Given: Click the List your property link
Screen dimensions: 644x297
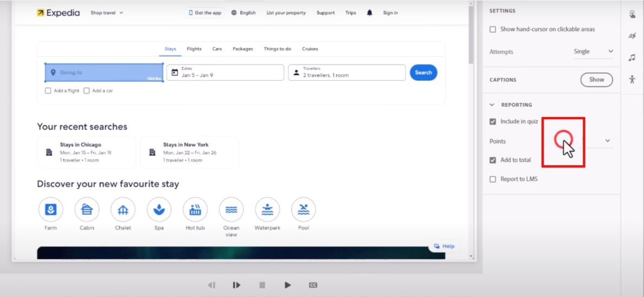Looking at the screenshot, I should pyautogui.click(x=286, y=12).
